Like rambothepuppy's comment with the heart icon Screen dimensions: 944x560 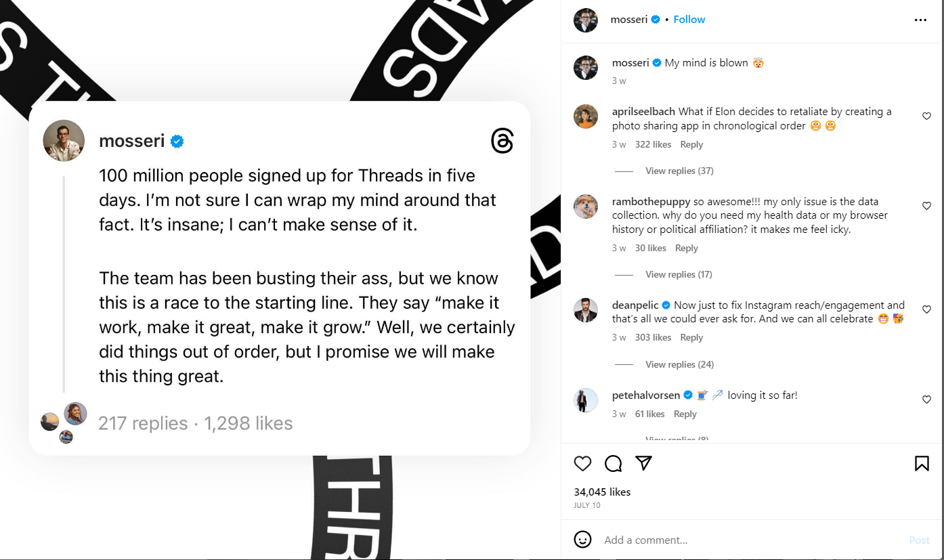click(926, 206)
